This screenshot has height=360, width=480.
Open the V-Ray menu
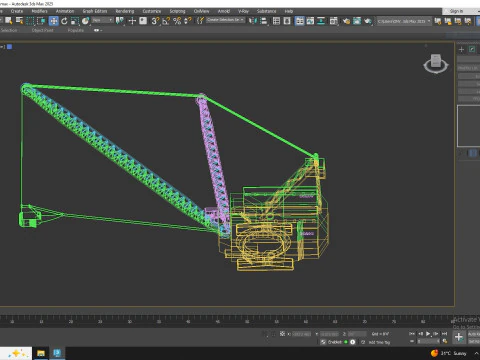[x=243, y=11]
